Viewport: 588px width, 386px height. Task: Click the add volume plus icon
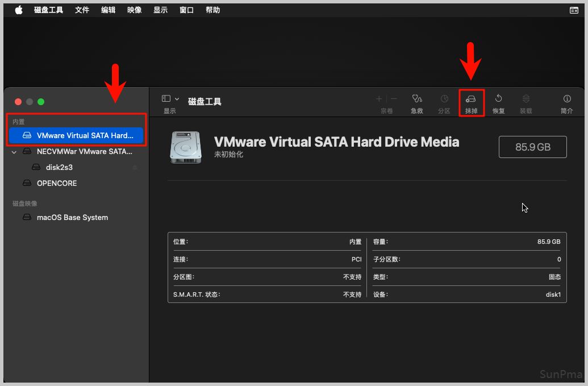coord(379,99)
